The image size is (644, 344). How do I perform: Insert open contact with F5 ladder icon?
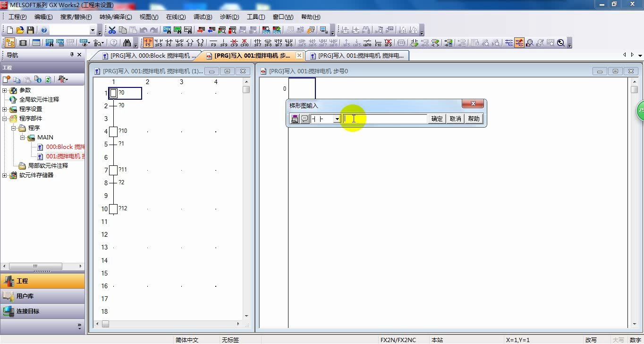pyautogui.click(x=148, y=43)
